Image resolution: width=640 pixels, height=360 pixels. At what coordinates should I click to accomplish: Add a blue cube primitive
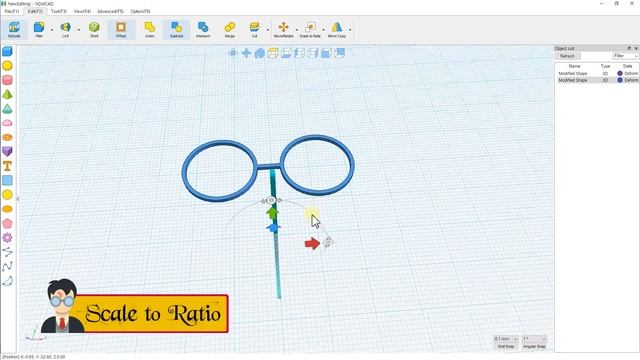point(7,51)
